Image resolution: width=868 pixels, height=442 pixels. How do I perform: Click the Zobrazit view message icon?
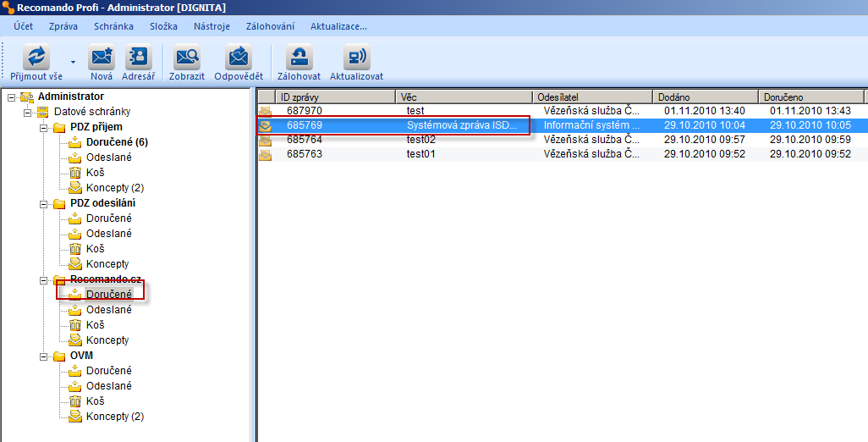pos(187,57)
